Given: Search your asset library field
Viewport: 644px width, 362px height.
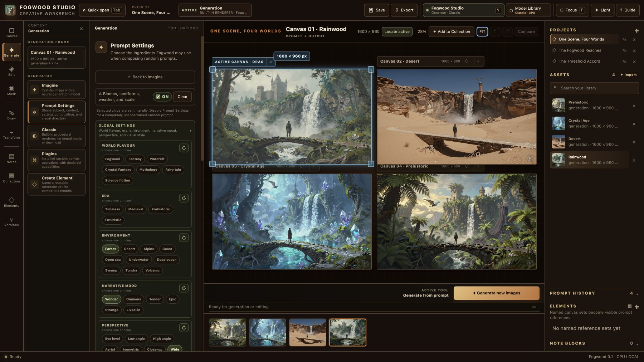Looking at the screenshot, I should 594,88.
